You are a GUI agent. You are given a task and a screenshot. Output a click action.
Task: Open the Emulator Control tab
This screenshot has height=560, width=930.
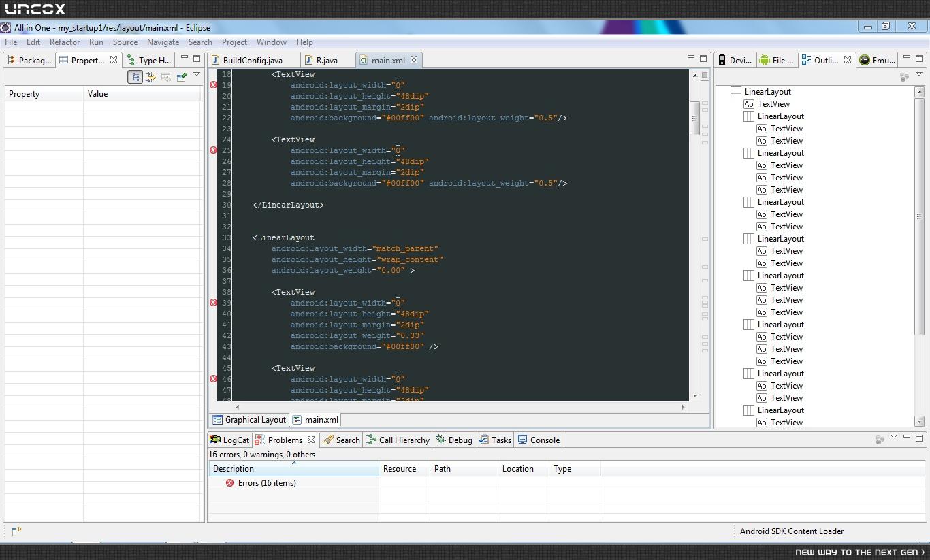[x=877, y=60]
